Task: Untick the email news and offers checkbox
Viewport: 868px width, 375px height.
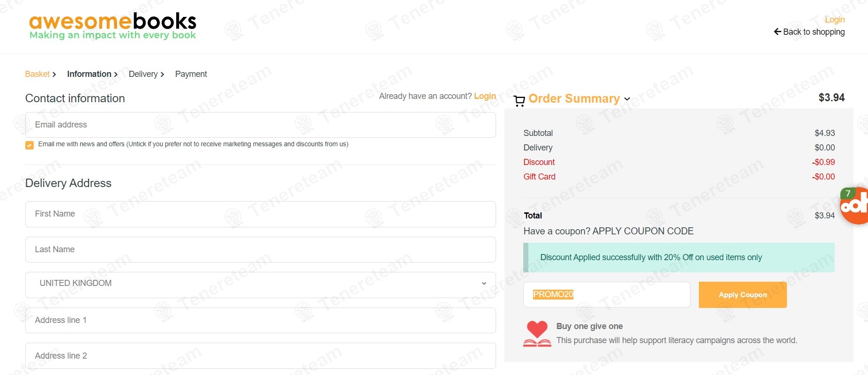Action: [x=30, y=145]
